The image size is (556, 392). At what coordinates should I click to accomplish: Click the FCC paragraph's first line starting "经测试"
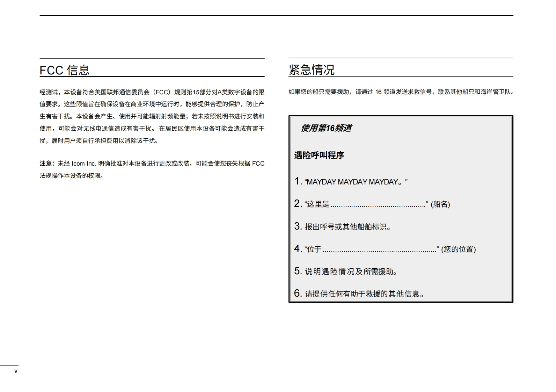(152, 92)
